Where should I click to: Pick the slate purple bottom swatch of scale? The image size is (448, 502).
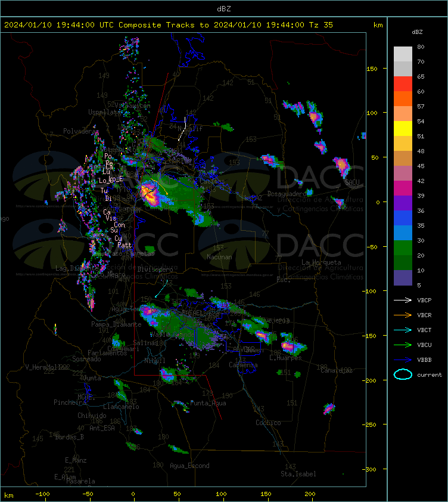[x=403, y=278]
